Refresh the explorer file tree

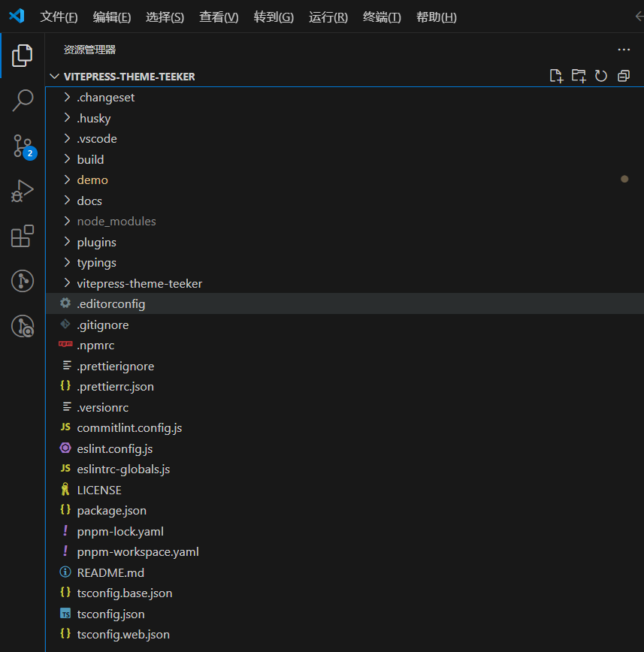point(601,76)
